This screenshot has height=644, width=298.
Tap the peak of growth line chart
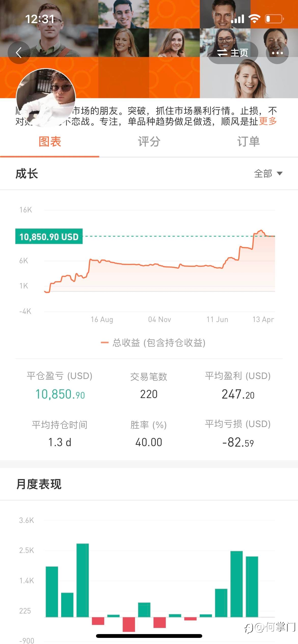coord(261,231)
